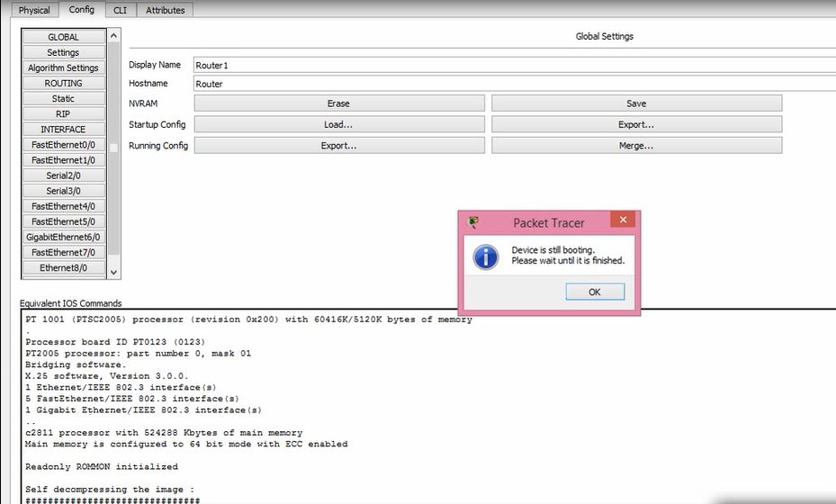
Task: Select Settings in the config sidebar
Action: tap(64, 52)
